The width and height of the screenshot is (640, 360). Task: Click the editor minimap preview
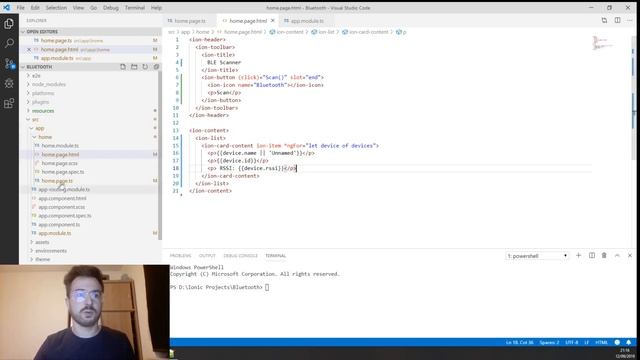click(602, 43)
